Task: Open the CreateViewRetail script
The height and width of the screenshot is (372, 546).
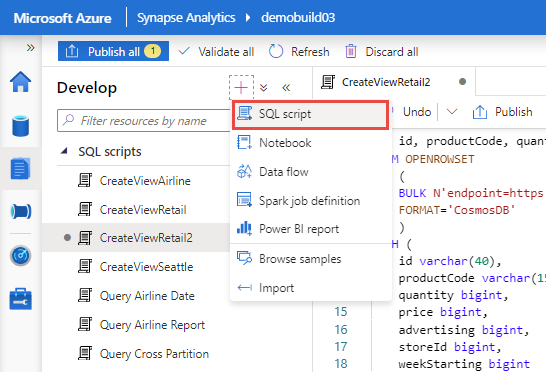Action: click(x=143, y=210)
